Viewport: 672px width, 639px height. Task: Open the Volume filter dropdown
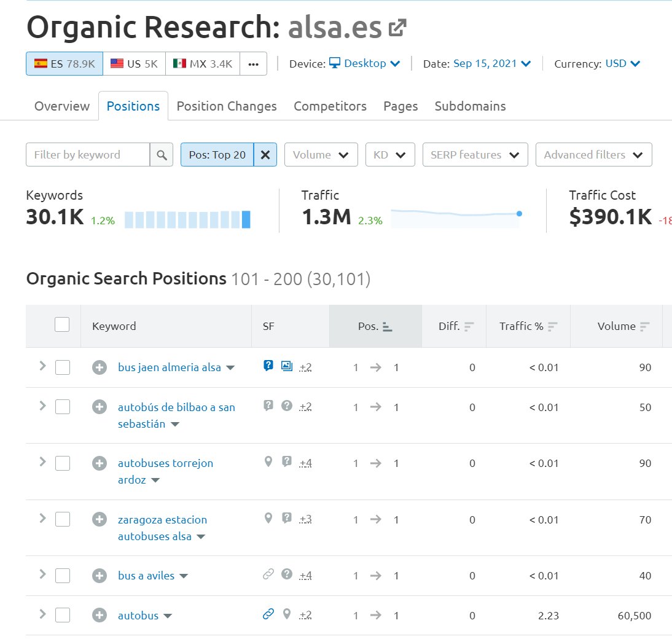click(321, 155)
